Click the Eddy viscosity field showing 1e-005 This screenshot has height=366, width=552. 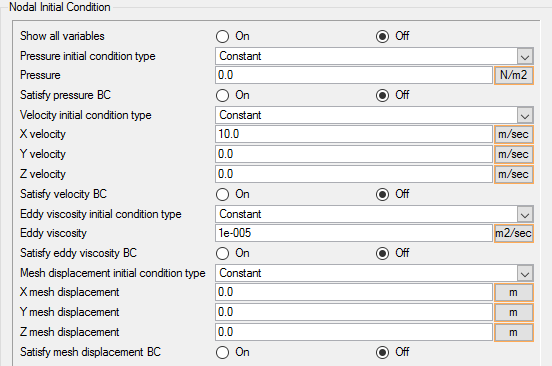(354, 233)
